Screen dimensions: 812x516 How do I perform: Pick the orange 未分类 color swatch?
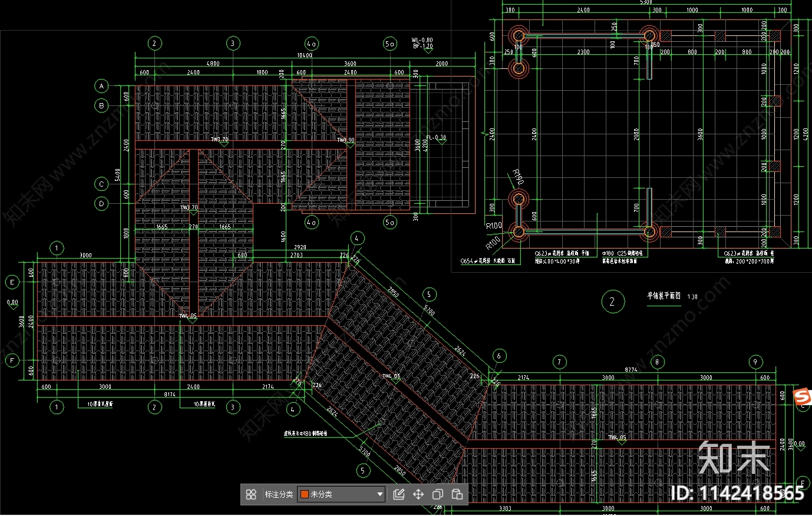click(305, 494)
